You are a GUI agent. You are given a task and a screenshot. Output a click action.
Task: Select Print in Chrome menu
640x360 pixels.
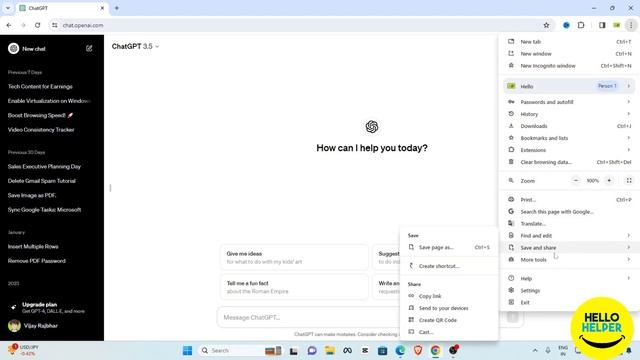pyautogui.click(x=569, y=200)
